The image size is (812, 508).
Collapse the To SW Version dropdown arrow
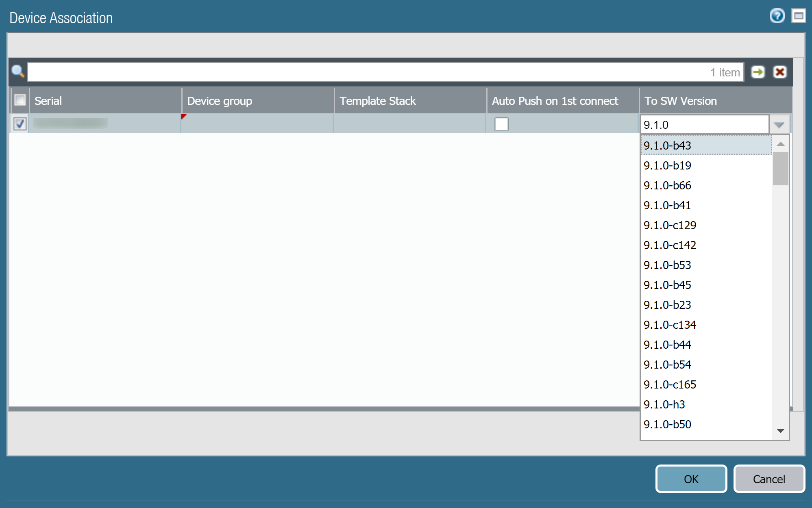tap(779, 125)
